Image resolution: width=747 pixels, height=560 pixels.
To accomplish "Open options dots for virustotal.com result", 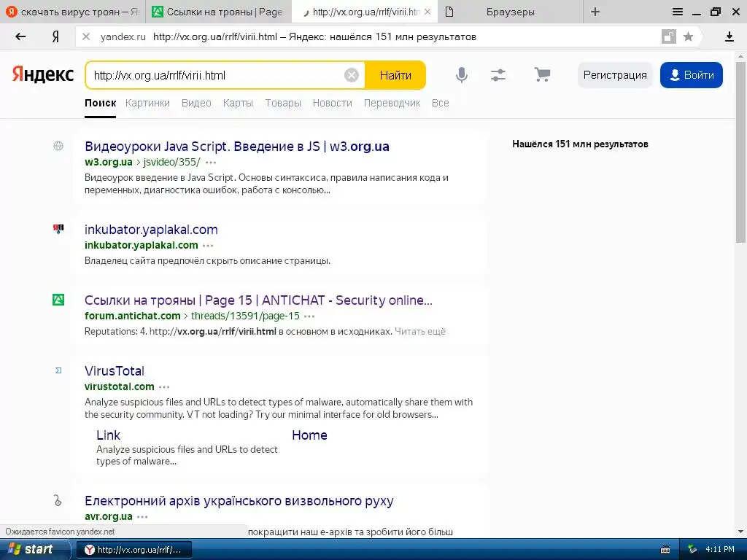I will click(x=164, y=387).
